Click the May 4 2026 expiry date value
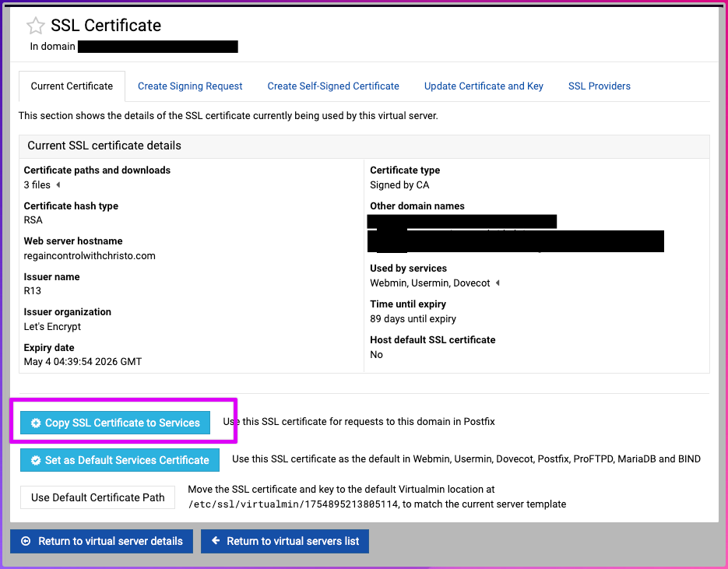 83,362
